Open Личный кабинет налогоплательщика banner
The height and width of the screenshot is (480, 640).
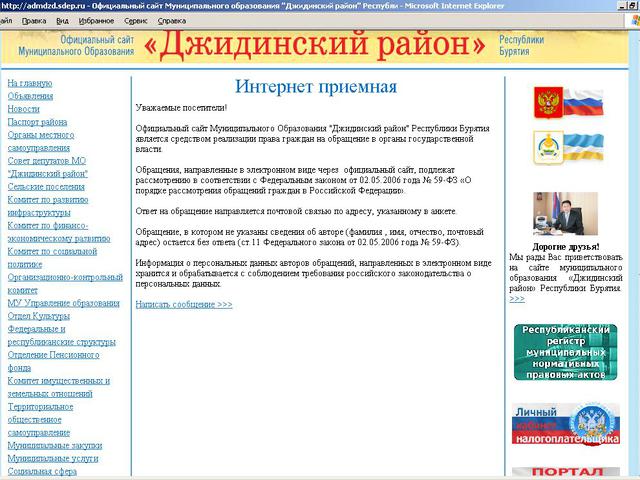[566, 424]
